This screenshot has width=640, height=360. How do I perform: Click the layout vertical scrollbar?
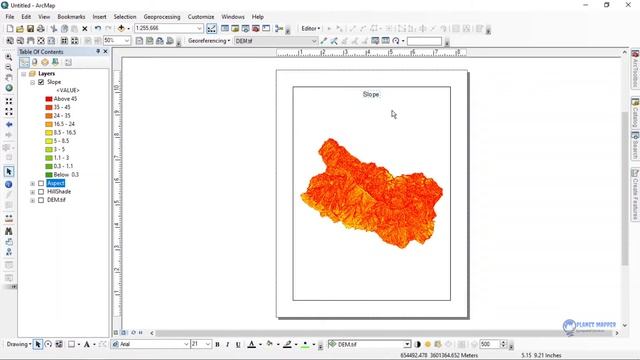tap(624, 188)
